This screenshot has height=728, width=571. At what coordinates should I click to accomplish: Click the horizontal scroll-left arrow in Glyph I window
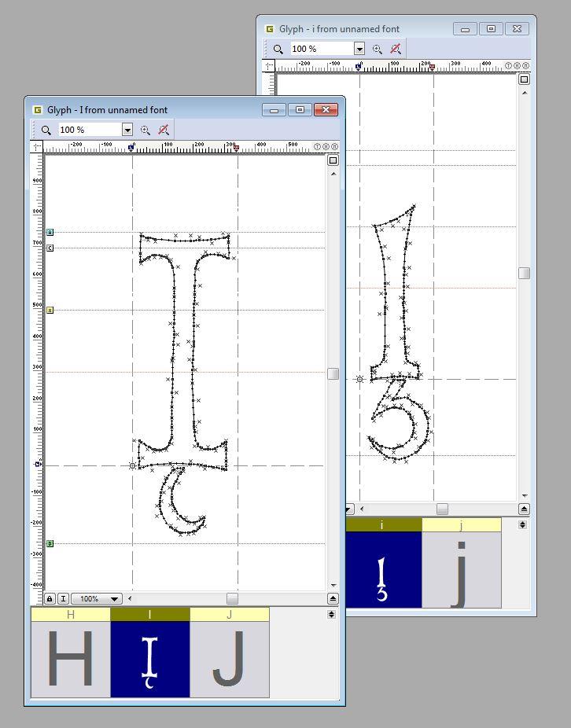tap(130, 598)
